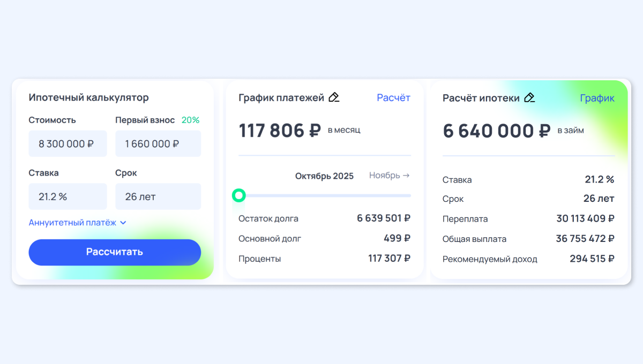Focus the Первый взнос field with 1 660 000 ₽
The width and height of the screenshot is (643, 364).
158,144
